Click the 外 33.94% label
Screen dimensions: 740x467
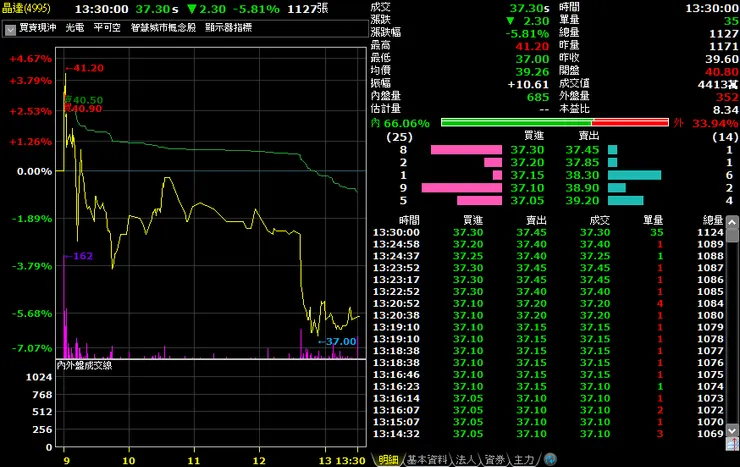pos(706,124)
